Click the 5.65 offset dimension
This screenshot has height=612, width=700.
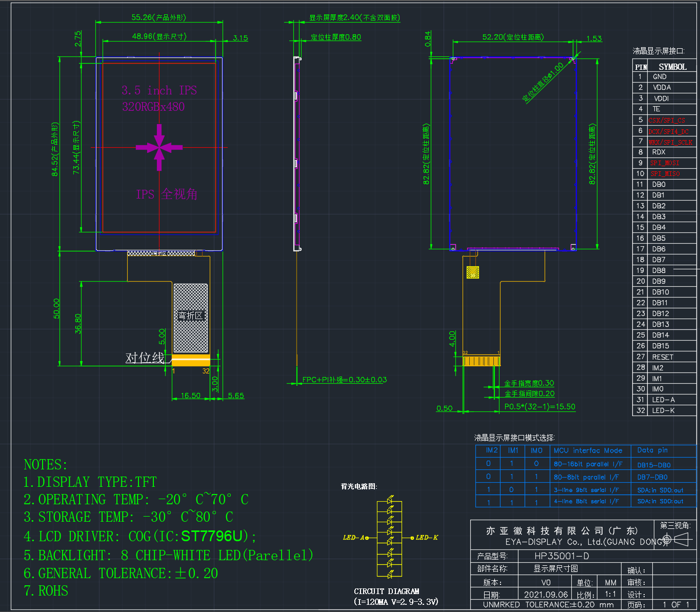[236, 396]
